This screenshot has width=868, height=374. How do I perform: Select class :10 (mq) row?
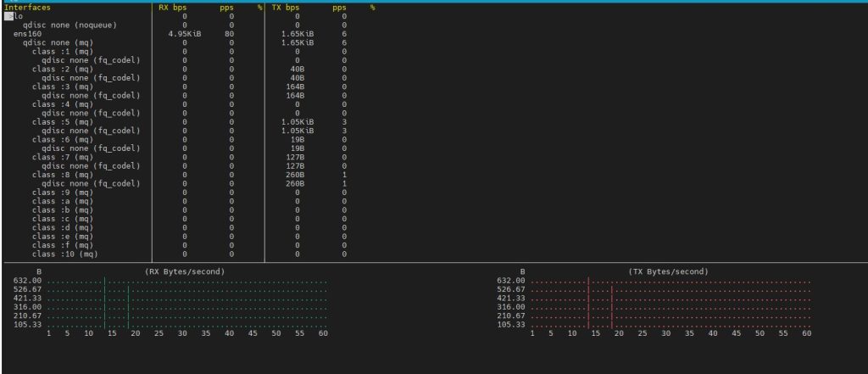(x=65, y=254)
